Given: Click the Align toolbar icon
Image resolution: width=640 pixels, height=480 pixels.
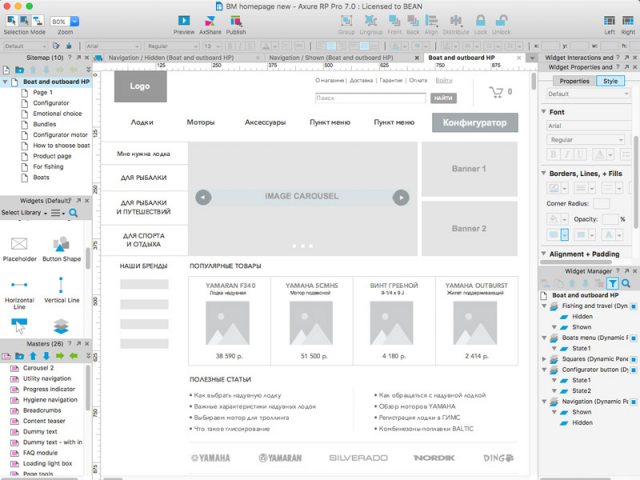Looking at the screenshot, I should pyautogui.click(x=431, y=20).
